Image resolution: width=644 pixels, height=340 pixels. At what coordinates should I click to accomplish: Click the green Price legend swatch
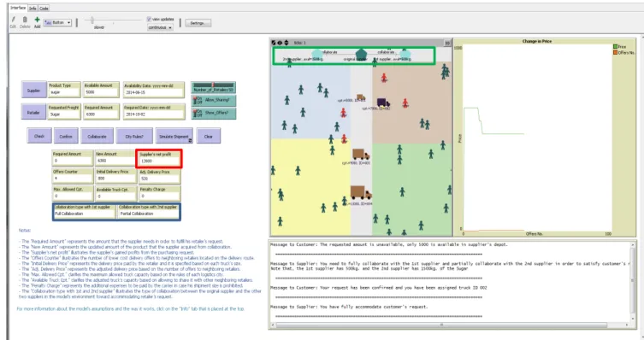[615, 47]
